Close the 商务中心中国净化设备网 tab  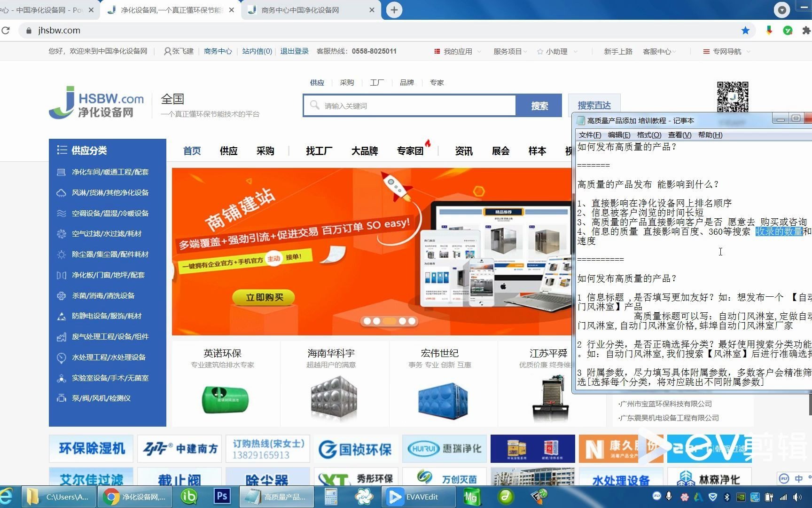point(372,10)
